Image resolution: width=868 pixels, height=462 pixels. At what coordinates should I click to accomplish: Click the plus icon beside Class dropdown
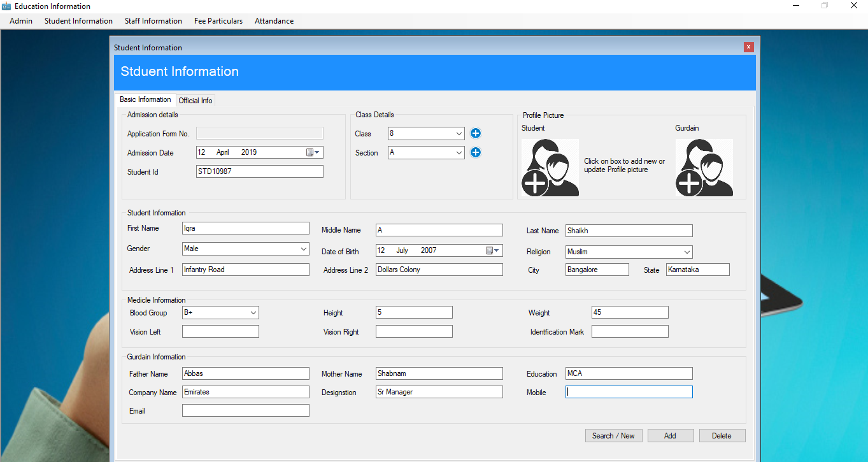[476, 133]
